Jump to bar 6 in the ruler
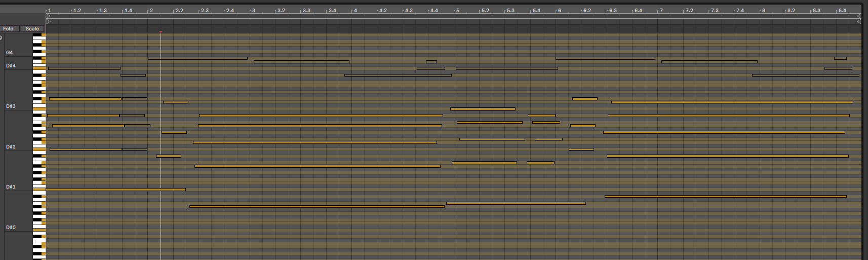Viewport: 868px width, 260px height. pos(560,10)
